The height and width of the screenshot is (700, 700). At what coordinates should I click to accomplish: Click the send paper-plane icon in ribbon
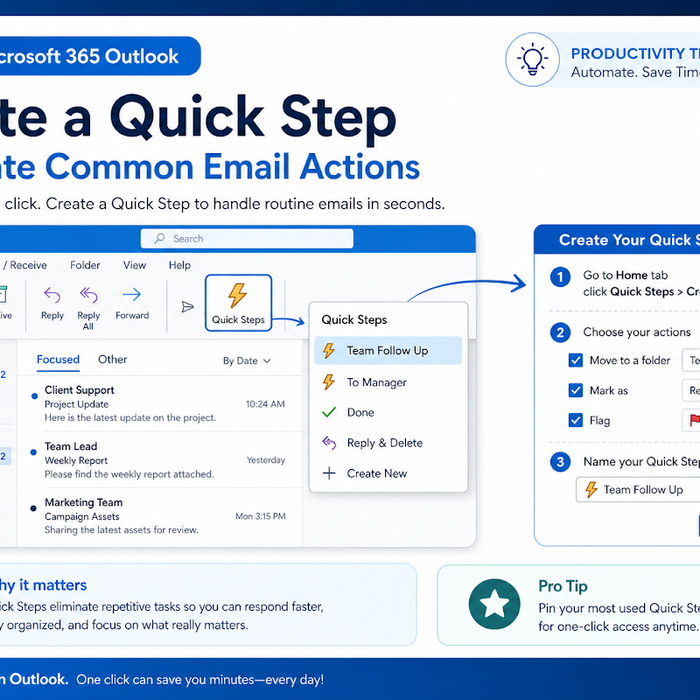[188, 307]
